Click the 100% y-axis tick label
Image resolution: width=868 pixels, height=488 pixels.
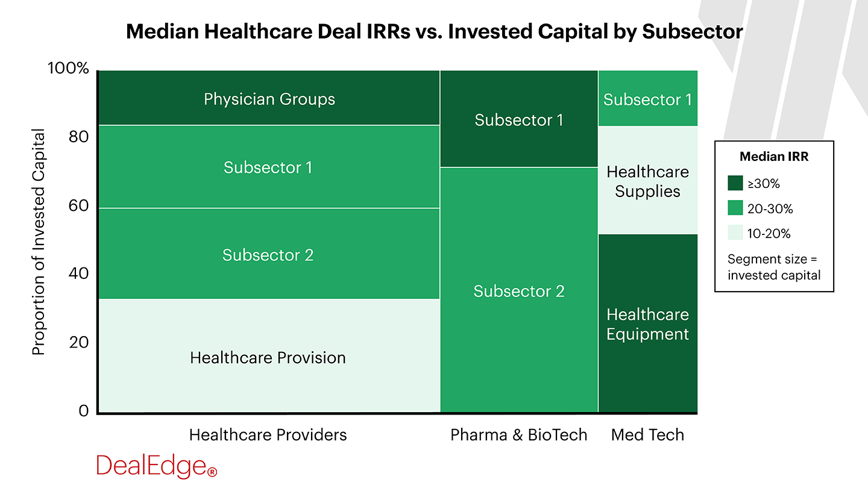pyautogui.click(x=68, y=69)
